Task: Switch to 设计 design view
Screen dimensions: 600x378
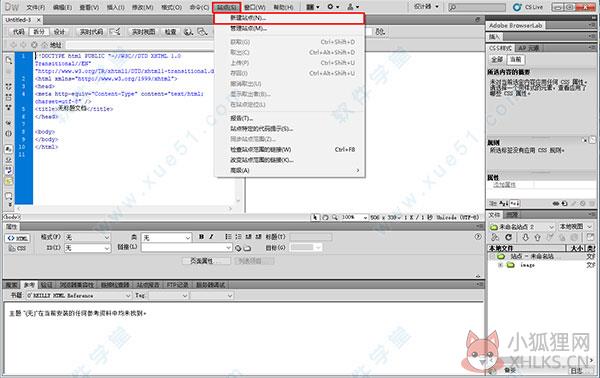Action: pos(59,32)
